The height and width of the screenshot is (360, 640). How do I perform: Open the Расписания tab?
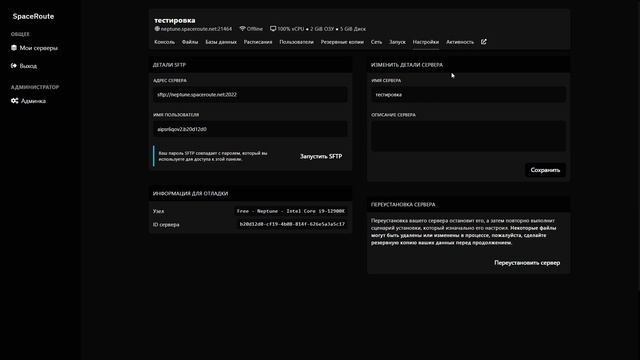point(258,42)
